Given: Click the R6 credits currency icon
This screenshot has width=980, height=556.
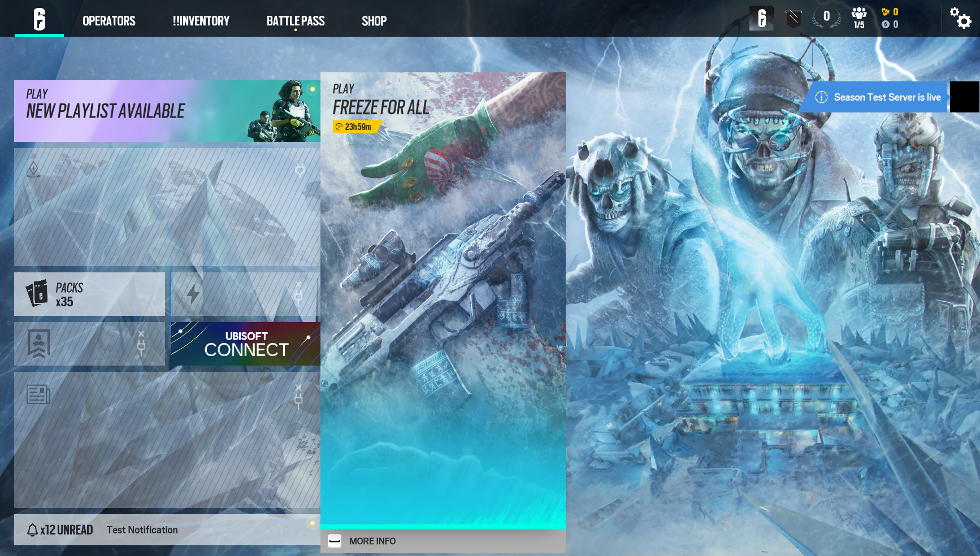Looking at the screenshot, I should click(886, 12).
